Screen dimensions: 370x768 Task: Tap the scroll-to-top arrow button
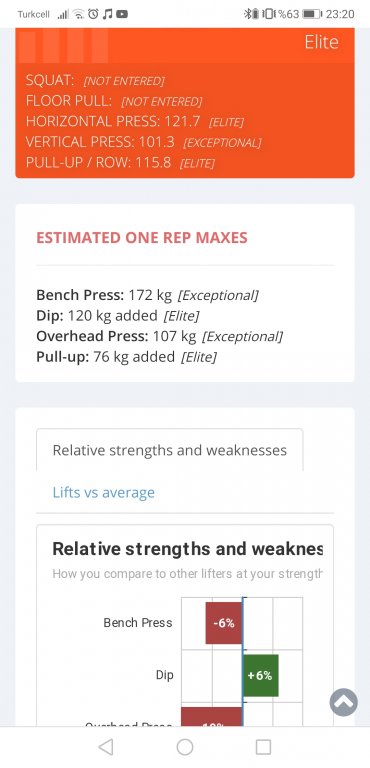coord(344,702)
